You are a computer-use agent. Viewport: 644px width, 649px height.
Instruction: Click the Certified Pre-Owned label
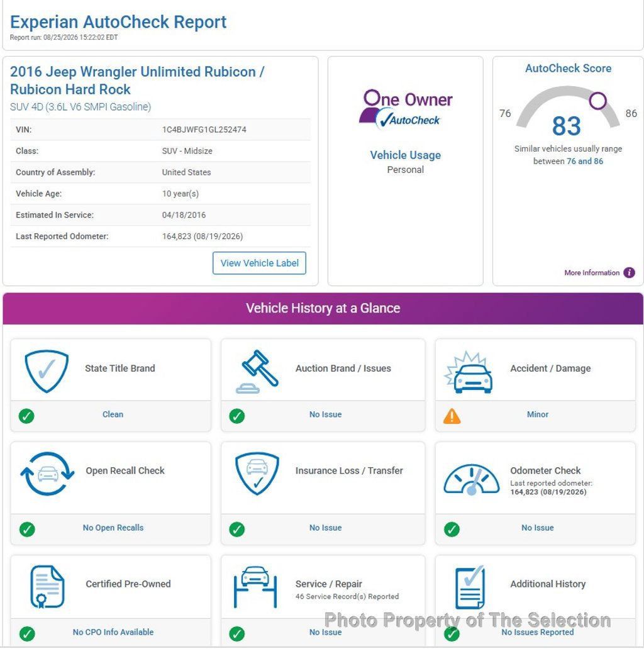(128, 584)
